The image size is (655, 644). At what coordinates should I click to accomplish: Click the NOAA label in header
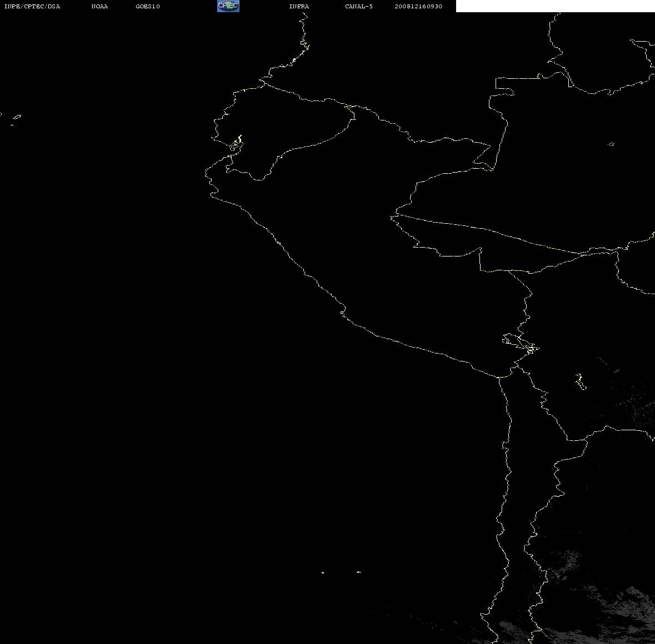(99, 6)
